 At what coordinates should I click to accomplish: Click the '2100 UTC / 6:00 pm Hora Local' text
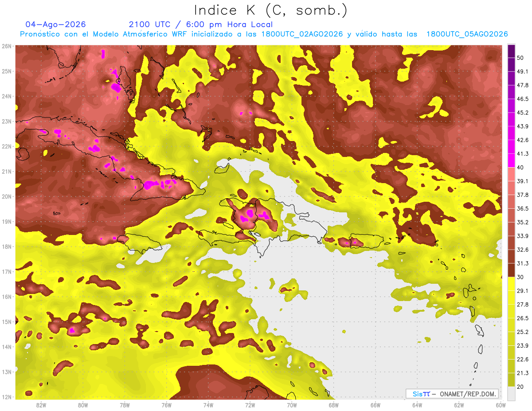(x=201, y=24)
